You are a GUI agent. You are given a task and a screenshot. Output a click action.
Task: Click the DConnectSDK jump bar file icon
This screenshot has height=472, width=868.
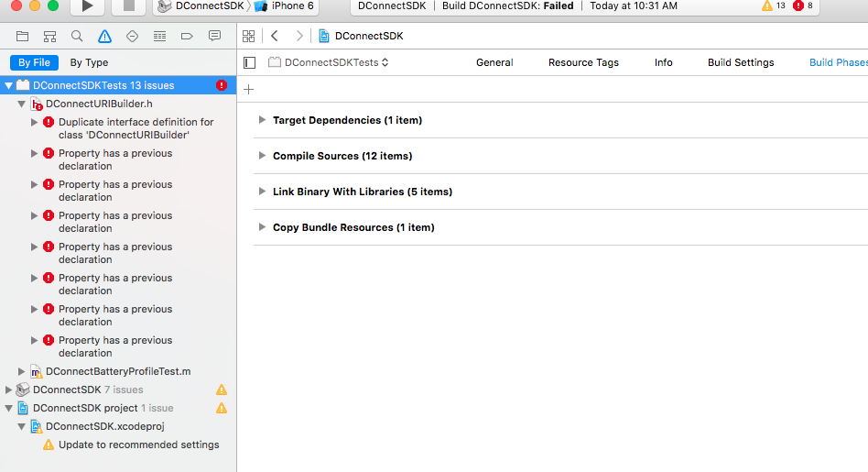click(324, 36)
